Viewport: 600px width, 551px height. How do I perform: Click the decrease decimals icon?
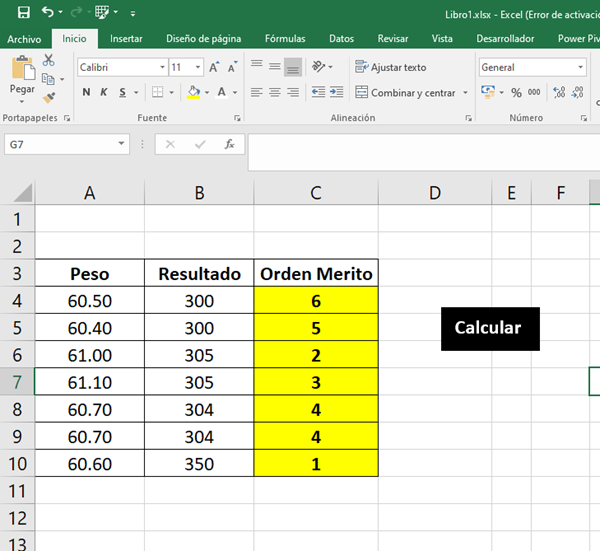click(x=577, y=92)
